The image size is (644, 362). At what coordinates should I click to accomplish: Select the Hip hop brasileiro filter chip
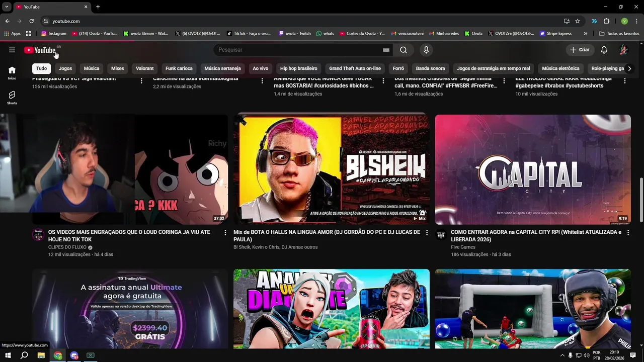(299, 68)
